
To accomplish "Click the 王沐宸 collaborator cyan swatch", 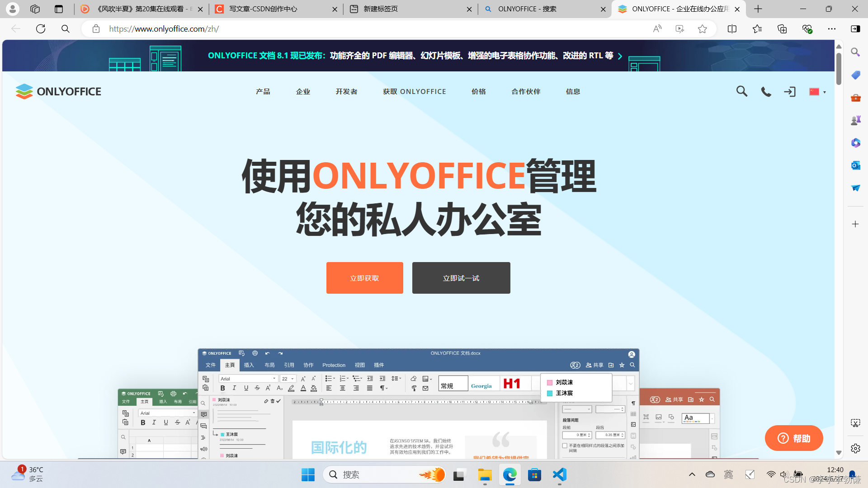I will pyautogui.click(x=550, y=393).
